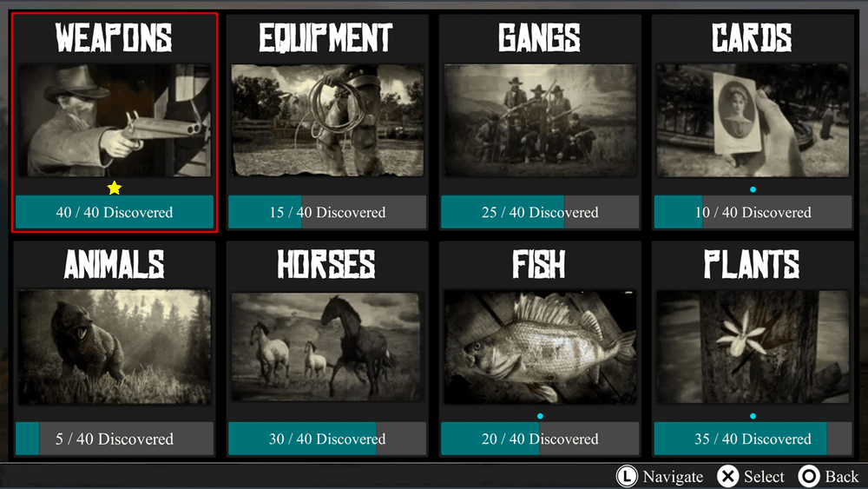Click the blue dot above Plants progress
The width and height of the screenshot is (868, 489).
click(753, 416)
